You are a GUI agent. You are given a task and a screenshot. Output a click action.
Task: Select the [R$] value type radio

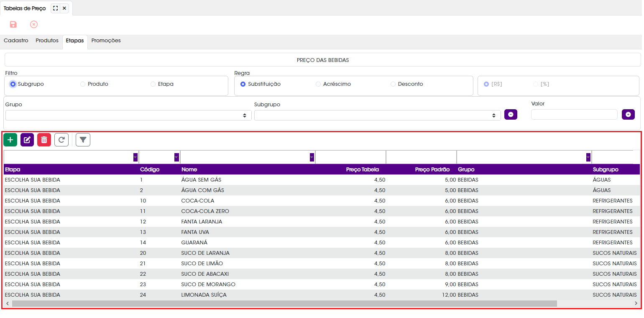[x=486, y=84]
